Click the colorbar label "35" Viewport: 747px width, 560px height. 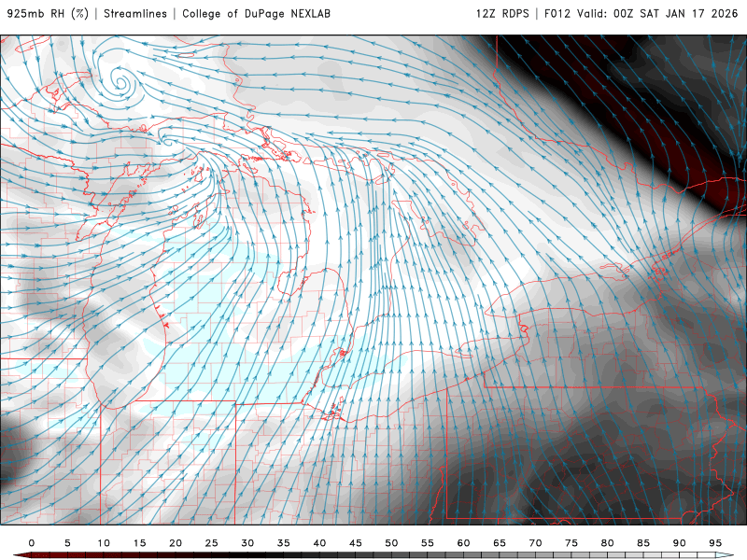(x=284, y=543)
